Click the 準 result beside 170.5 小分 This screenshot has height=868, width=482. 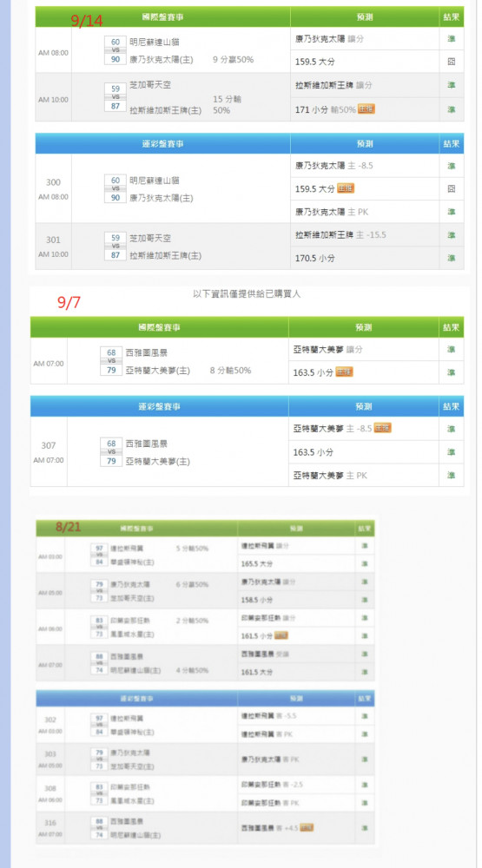[452, 258]
